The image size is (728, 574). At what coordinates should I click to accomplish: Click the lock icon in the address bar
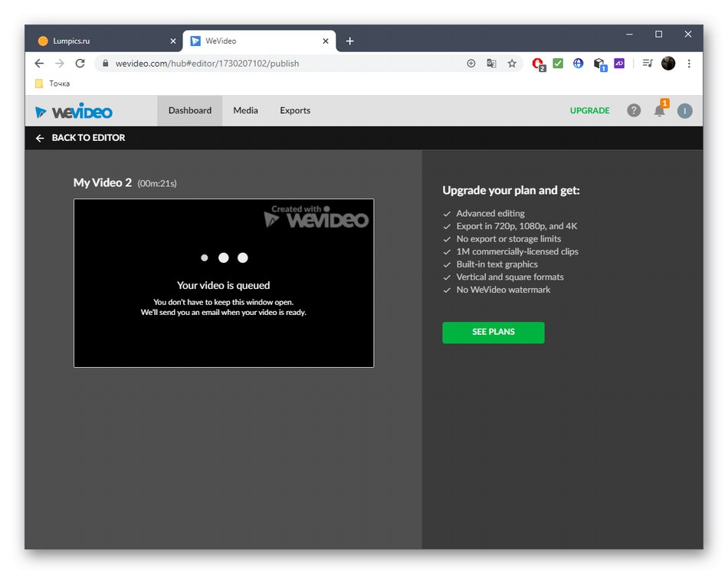pyautogui.click(x=106, y=64)
